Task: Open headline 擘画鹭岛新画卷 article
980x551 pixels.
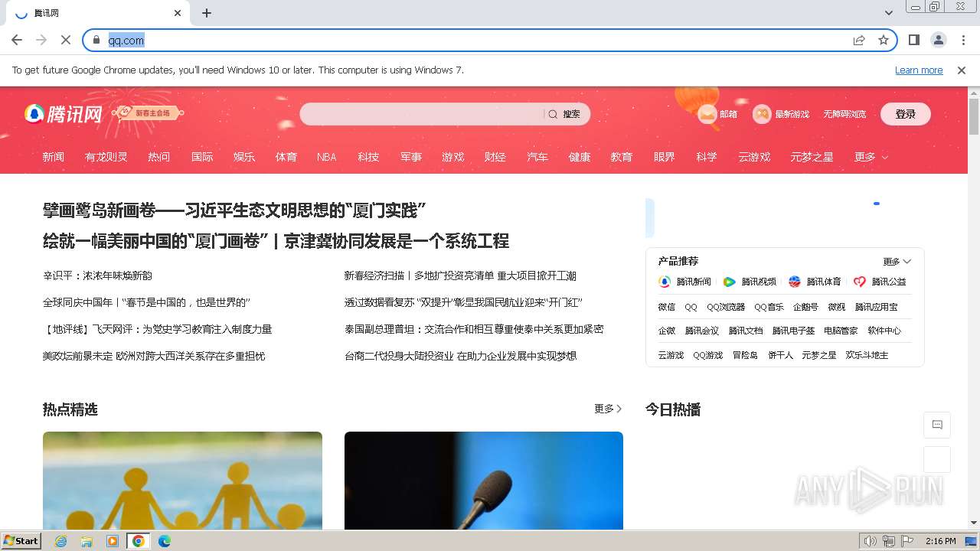Action: pos(234,210)
